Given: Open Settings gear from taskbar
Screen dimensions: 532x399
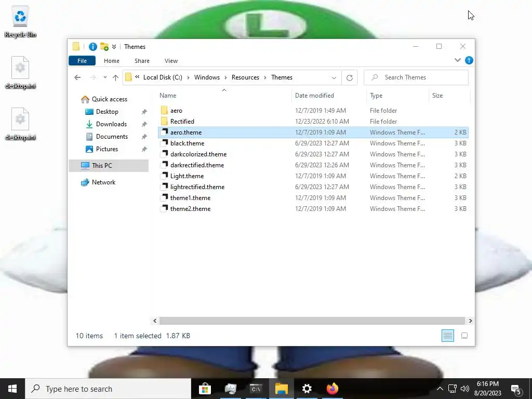Looking at the screenshot, I should [x=307, y=389].
